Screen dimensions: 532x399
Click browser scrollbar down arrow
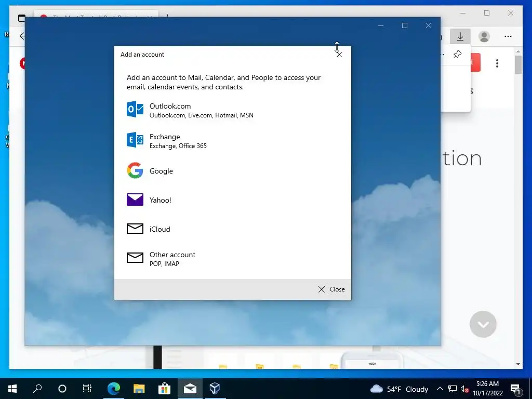click(518, 364)
